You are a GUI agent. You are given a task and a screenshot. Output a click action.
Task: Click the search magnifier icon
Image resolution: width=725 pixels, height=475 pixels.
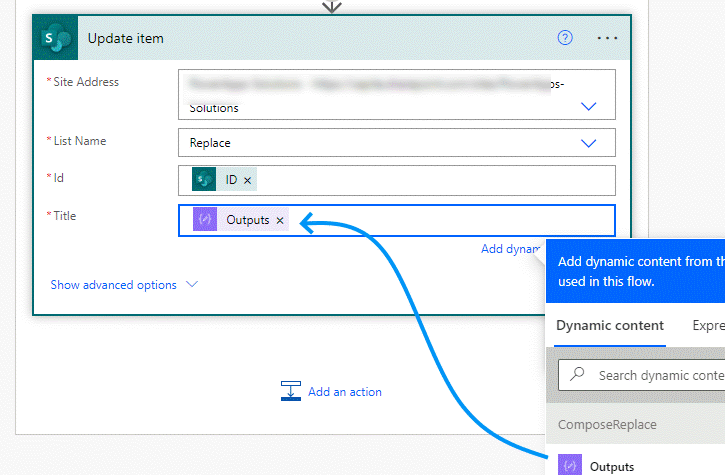tap(577, 374)
